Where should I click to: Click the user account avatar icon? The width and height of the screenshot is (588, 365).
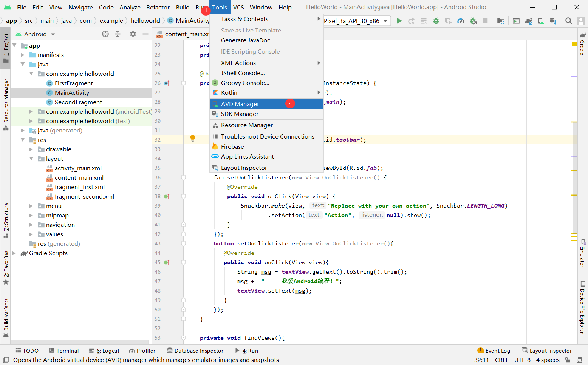[581, 21]
